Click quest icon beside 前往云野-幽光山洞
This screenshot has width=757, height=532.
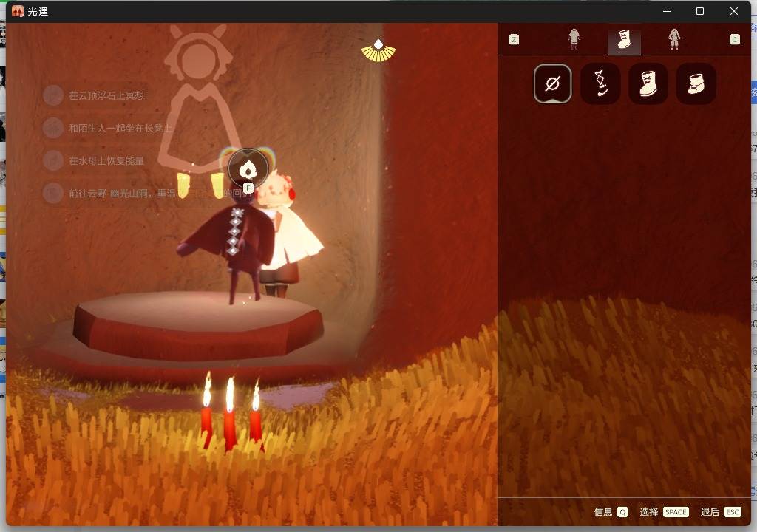[53, 193]
